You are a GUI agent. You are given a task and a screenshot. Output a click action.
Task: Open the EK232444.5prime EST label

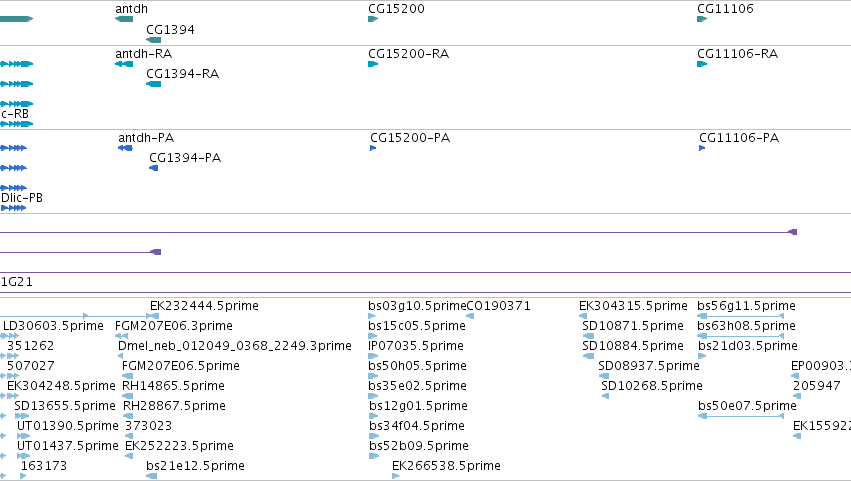click(204, 306)
